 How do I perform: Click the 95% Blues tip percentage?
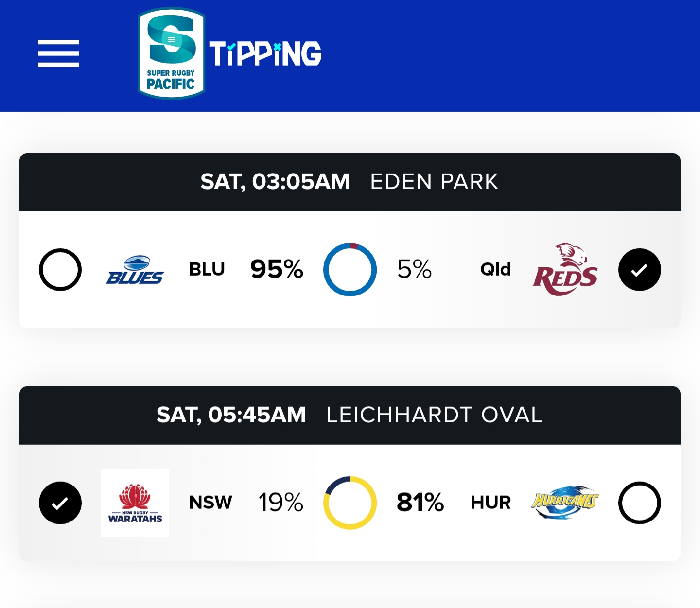coord(277,269)
